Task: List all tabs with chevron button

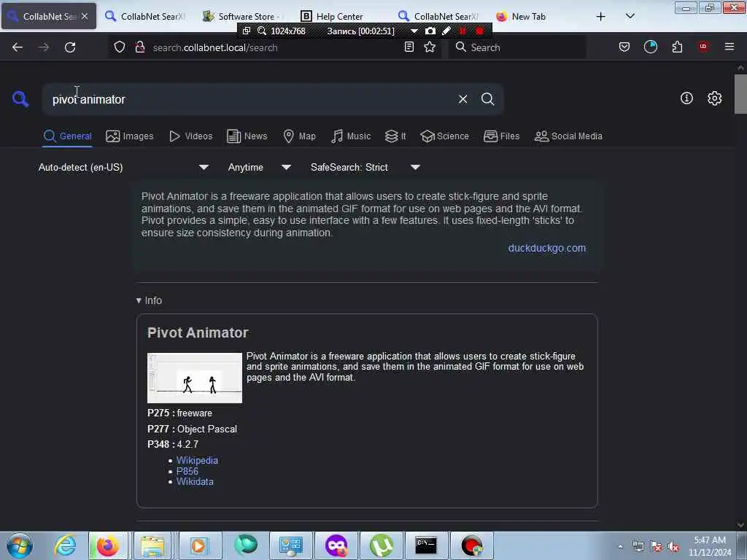Action: coord(630,16)
